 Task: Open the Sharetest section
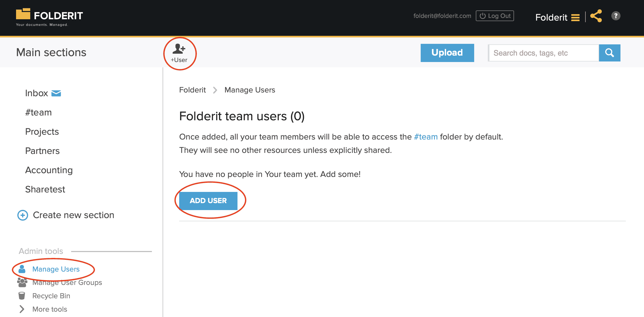pos(45,190)
